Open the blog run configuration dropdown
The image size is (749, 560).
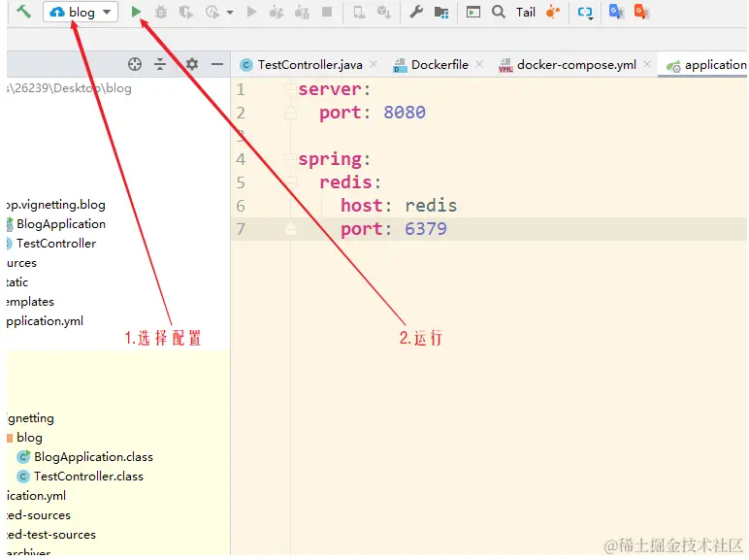pyautogui.click(x=81, y=12)
